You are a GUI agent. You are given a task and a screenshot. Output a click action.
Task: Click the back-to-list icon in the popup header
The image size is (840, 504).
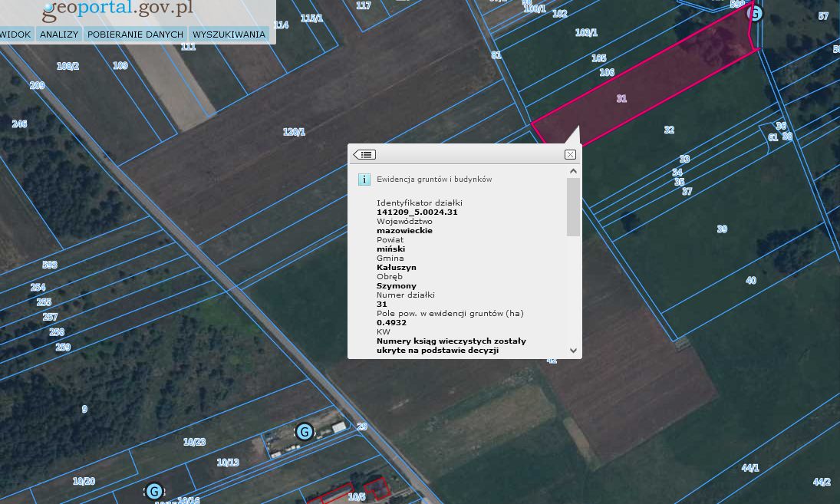coord(364,154)
